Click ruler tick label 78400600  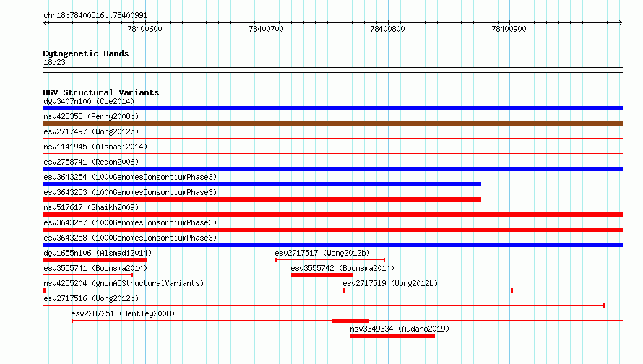pos(144,29)
